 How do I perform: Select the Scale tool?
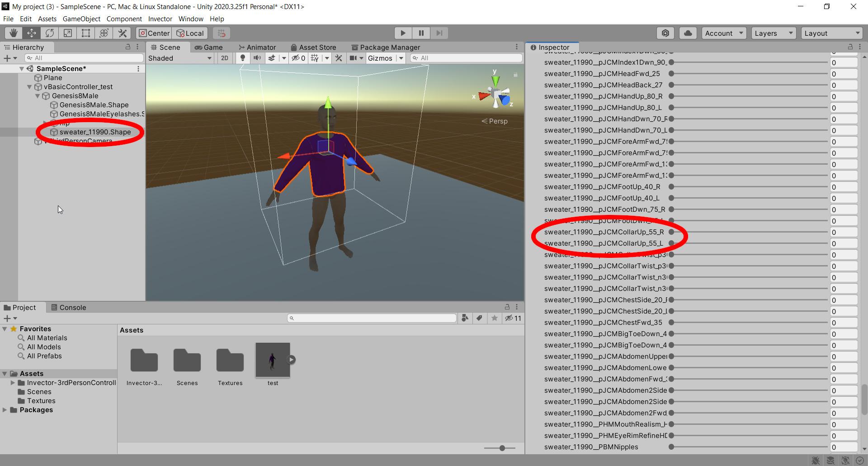68,33
